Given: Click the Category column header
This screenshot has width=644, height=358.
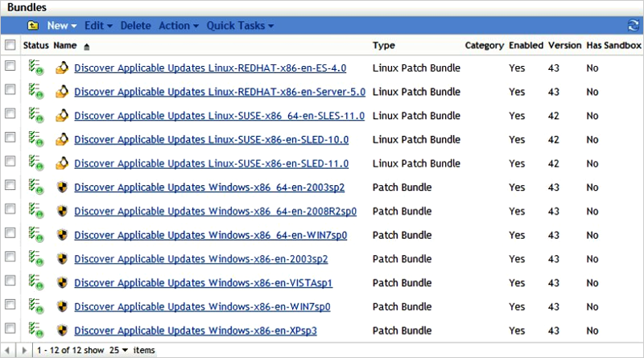Looking at the screenshot, I should pos(485,45).
